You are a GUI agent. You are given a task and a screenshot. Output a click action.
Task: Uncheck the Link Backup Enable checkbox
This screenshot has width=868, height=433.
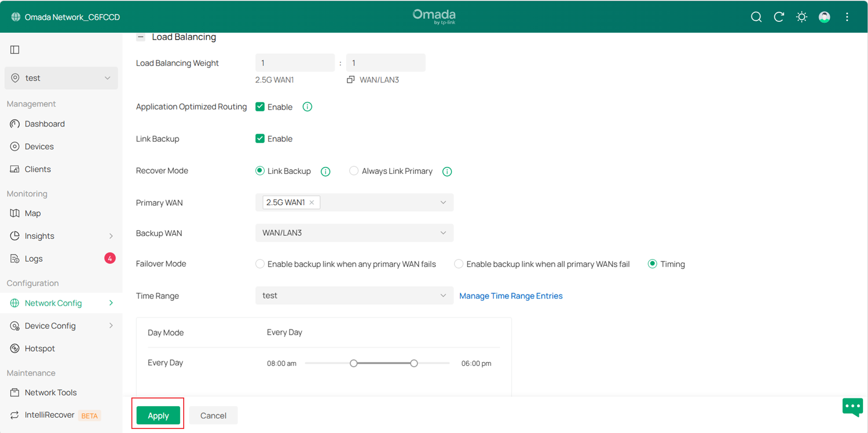pos(260,139)
